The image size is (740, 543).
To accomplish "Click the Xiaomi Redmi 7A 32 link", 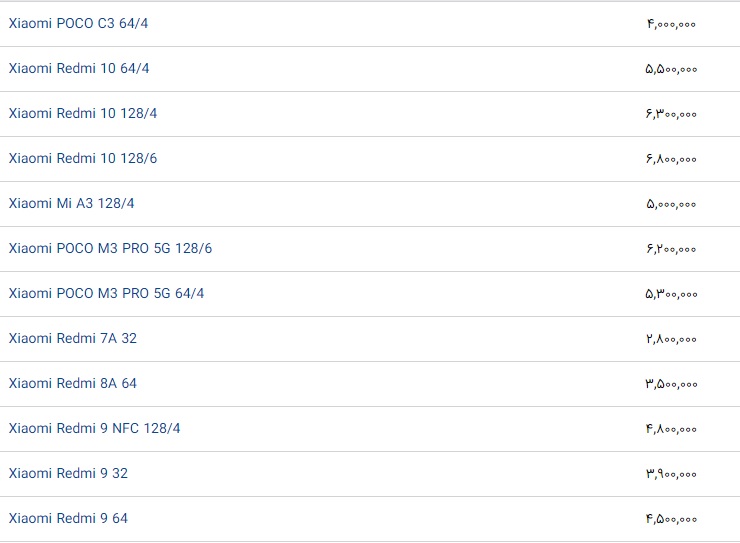I will [73, 338].
